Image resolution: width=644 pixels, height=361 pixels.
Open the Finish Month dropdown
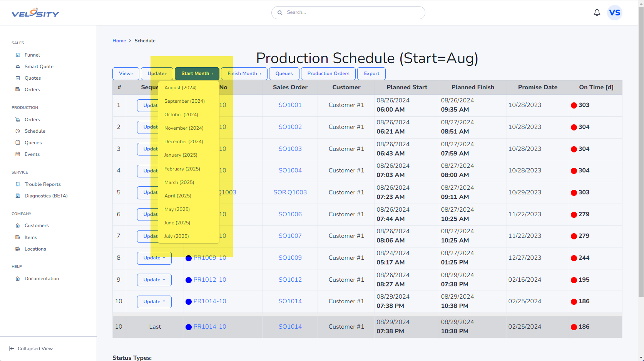244,74
